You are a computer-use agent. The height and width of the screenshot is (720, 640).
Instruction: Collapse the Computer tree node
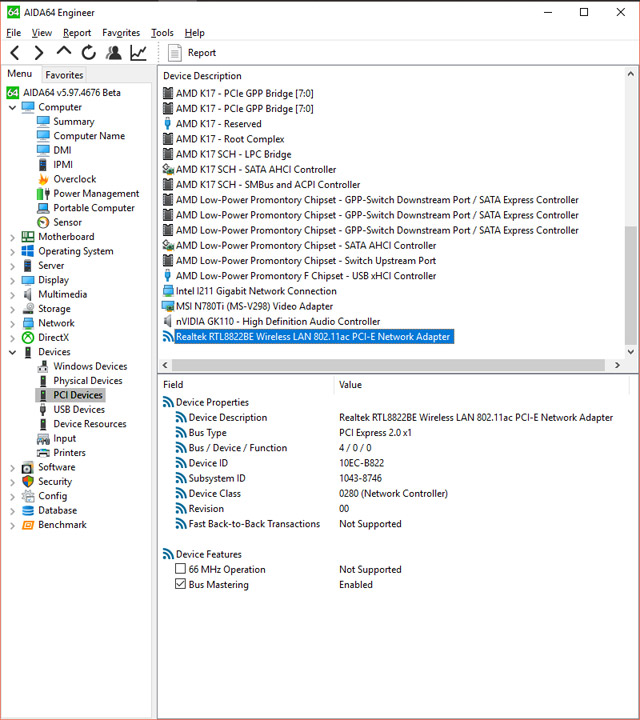coord(12,107)
